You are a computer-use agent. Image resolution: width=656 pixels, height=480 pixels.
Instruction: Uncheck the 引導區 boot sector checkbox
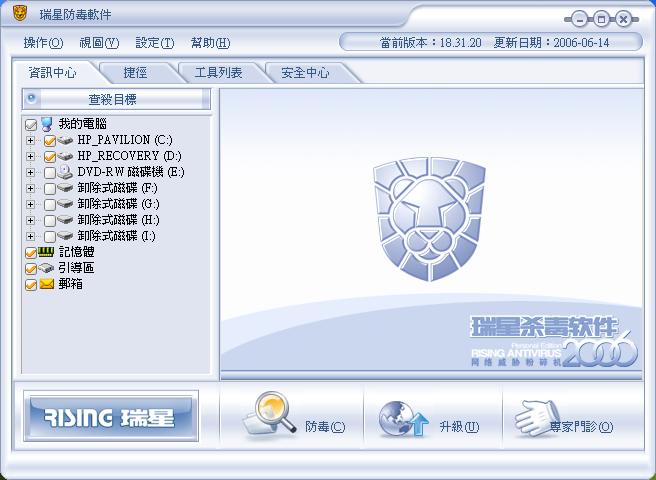[31, 269]
